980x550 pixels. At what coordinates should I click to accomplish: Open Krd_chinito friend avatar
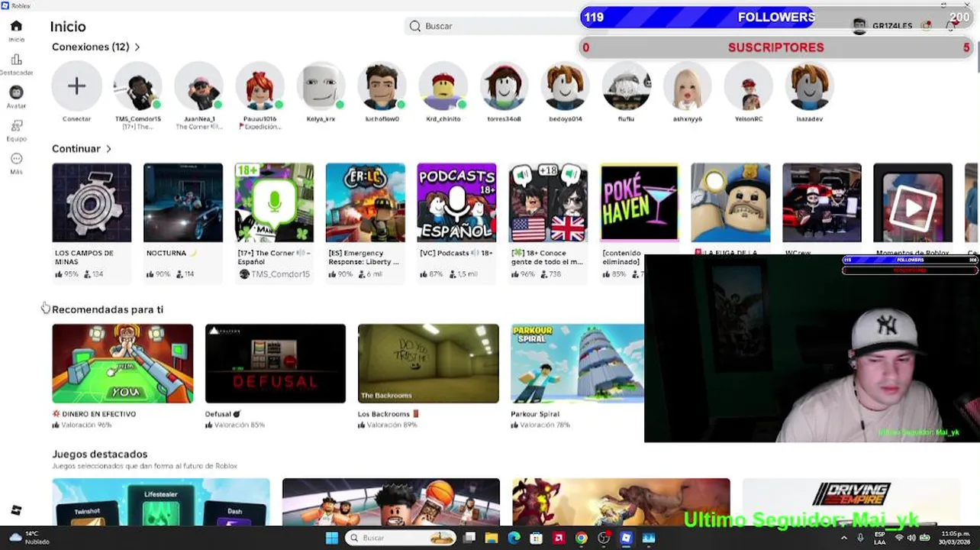tap(443, 86)
